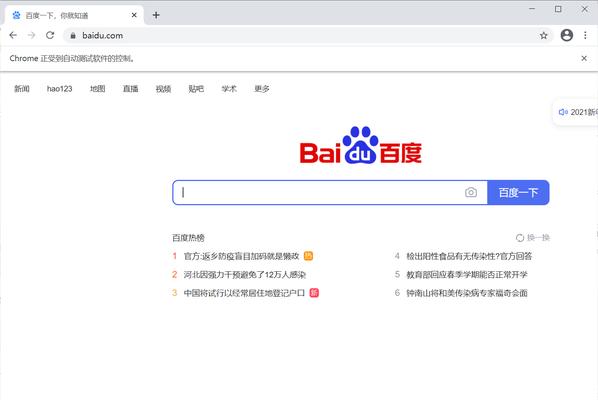598x400 pixels.
Task: Click the padlock site info icon
Action: (x=73, y=35)
